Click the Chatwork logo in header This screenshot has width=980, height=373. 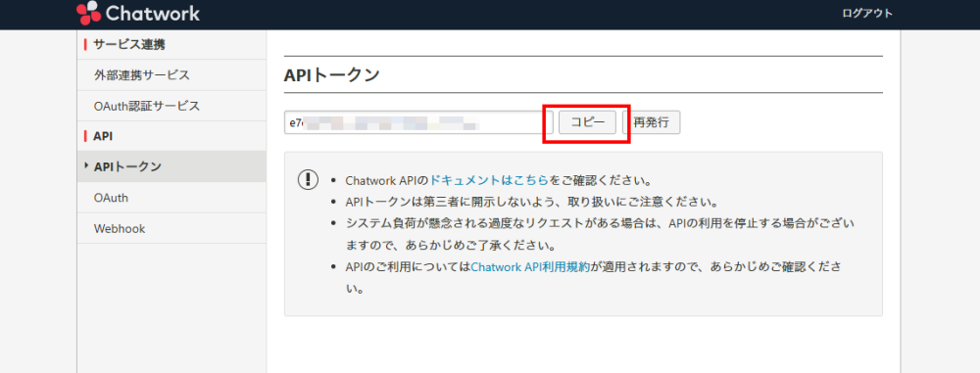pos(138,13)
